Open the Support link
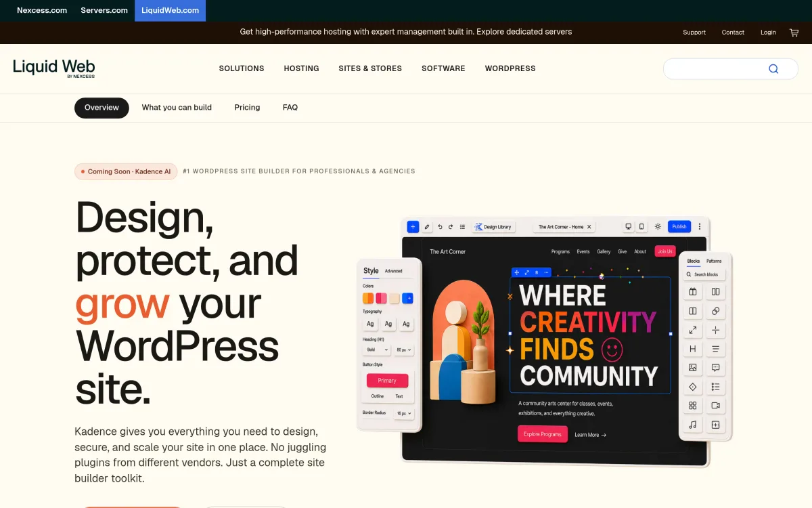Viewport: 812px width, 508px height. click(x=694, y=33)
